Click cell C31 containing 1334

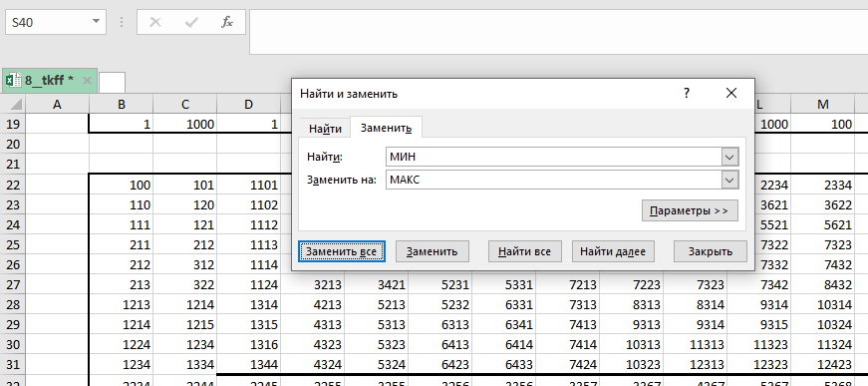pyautogui.click(x=185, y=364)
